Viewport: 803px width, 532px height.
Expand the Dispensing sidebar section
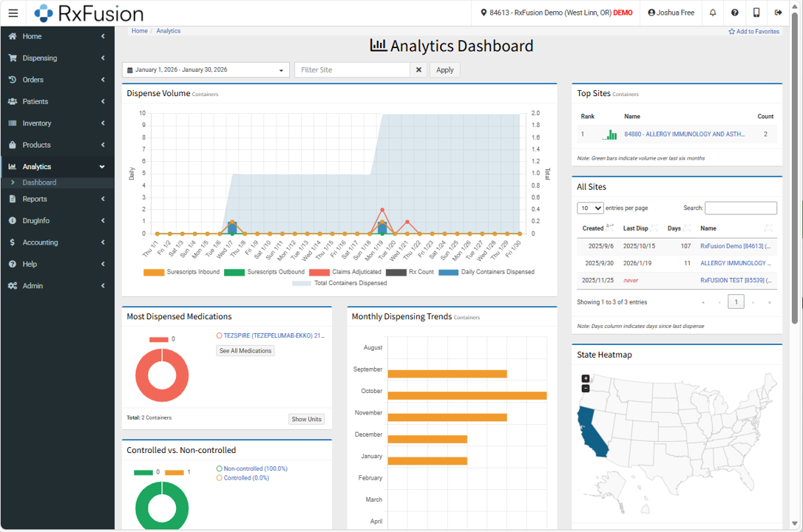point(39,58)
